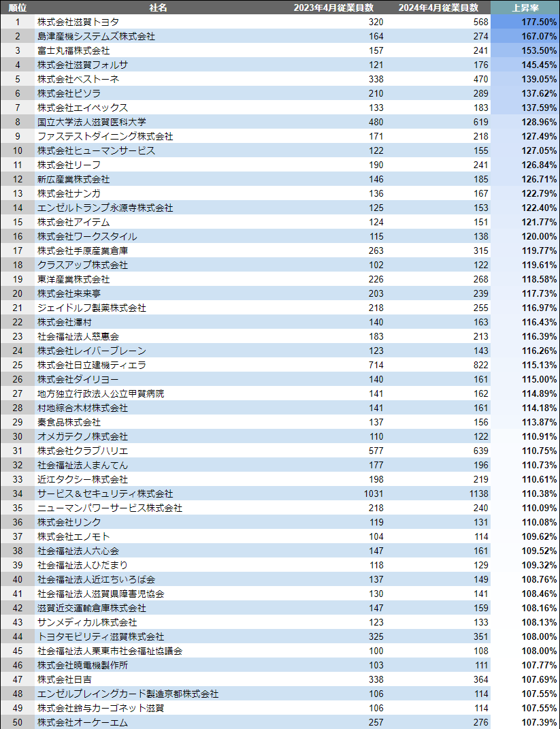
Task: Select 株式会社来来亭 cell
Action: pyautogui.click(x=159, y=293)
